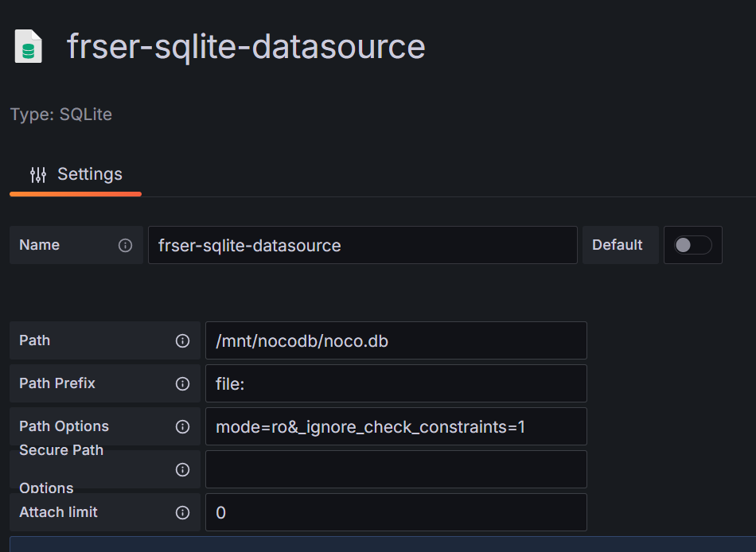Screen dimensions: 756x552
Task: Click the info icon on the Path row
Action: pos(182,340)
